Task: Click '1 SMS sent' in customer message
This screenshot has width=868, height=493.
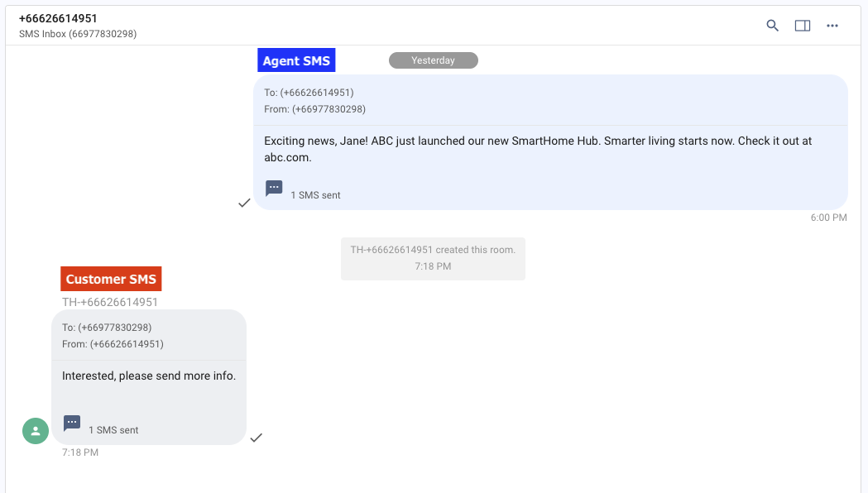Action: (x=113, y=430)
